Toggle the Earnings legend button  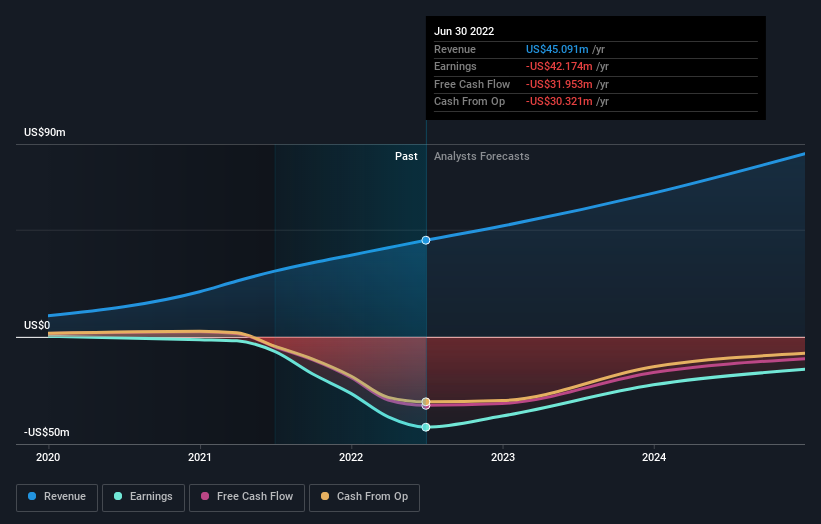(x=143, y=497)
